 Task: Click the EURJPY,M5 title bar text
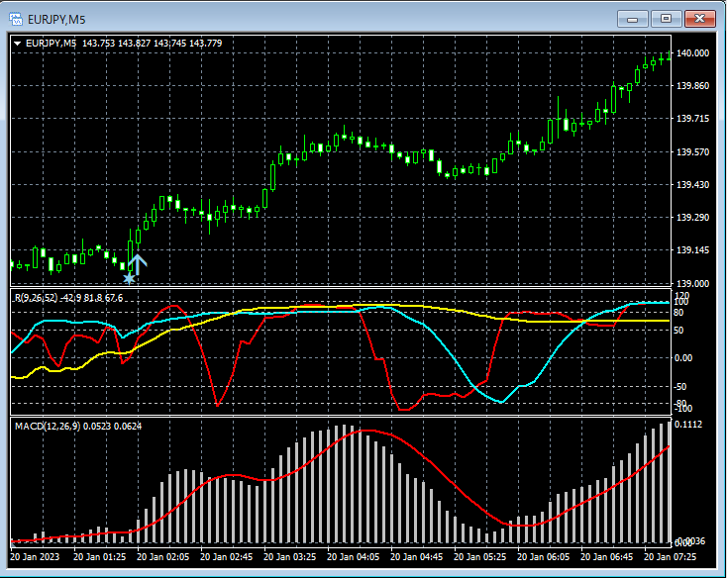(54, 18)
